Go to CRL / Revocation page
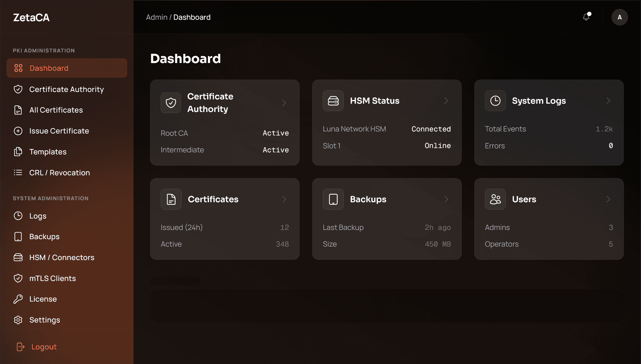 pyautogui.click(x=60, y=173)
